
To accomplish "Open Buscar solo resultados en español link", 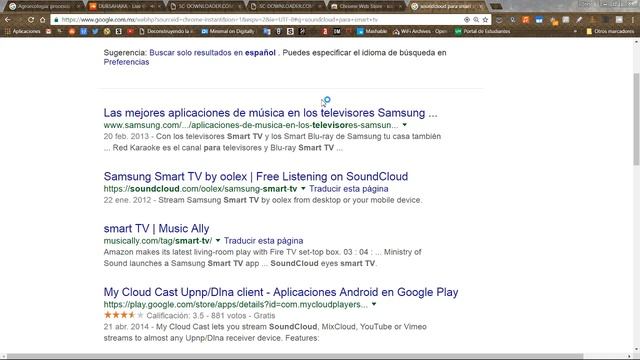I will (x=212, y=53).
